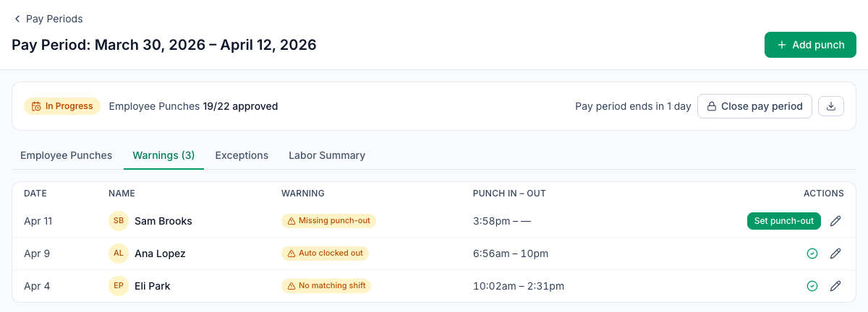The width and height of the screenshot is (868, 312).
Task: Approve Eli Park's punch with checkmark icon
Action: [812, 286]
